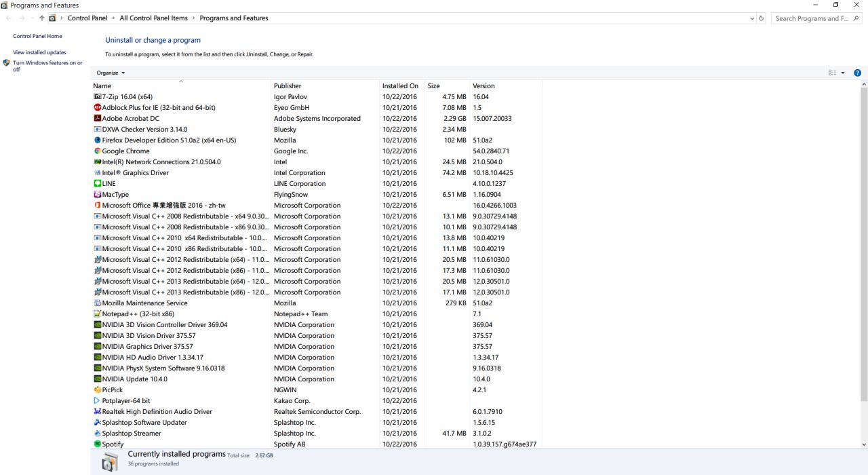Screen dimensions: 868x475
Task: Click the Adblock Plus for IE icon
Action: pos(97,108)
